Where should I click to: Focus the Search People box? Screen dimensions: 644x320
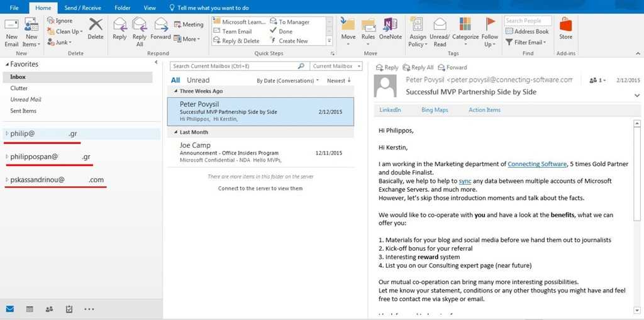click(528, 21)
